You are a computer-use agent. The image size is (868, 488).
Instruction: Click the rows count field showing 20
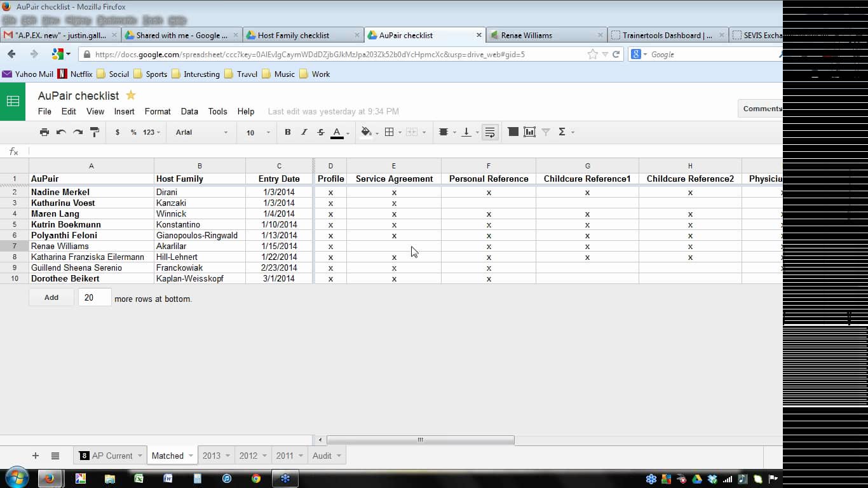click(95, 297)
